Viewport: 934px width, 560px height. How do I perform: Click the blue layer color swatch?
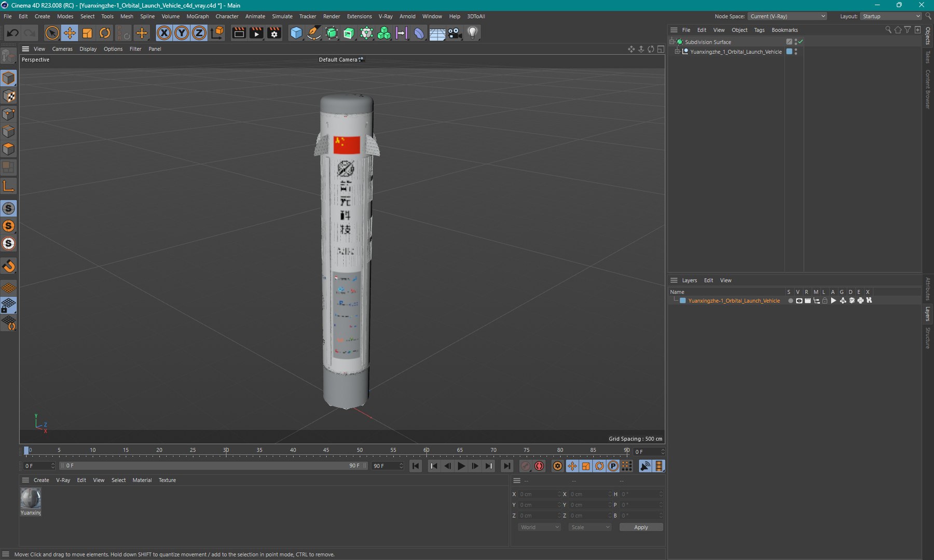tap(683, 301)
